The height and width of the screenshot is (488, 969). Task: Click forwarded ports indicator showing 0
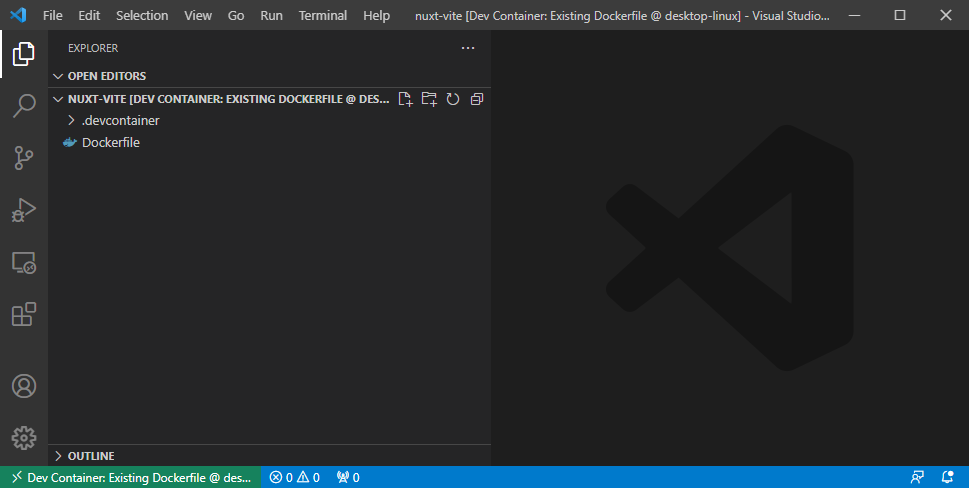pos(348,477)
